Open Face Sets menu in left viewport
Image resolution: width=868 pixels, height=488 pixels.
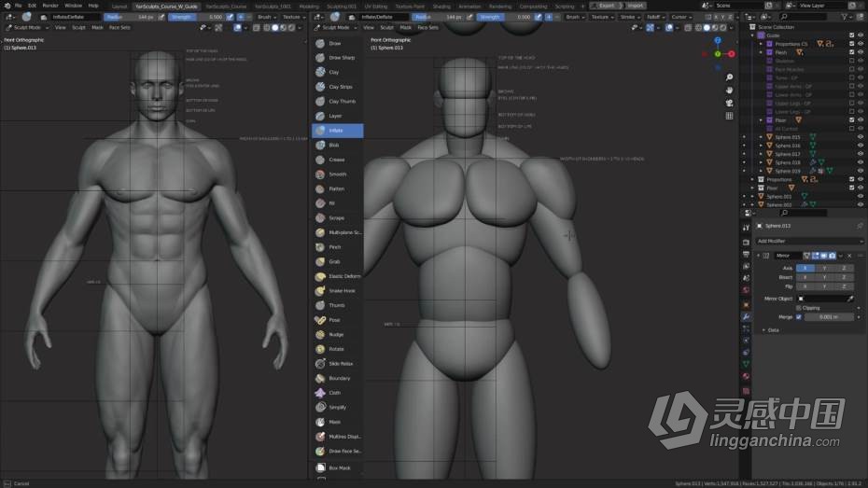119,27
